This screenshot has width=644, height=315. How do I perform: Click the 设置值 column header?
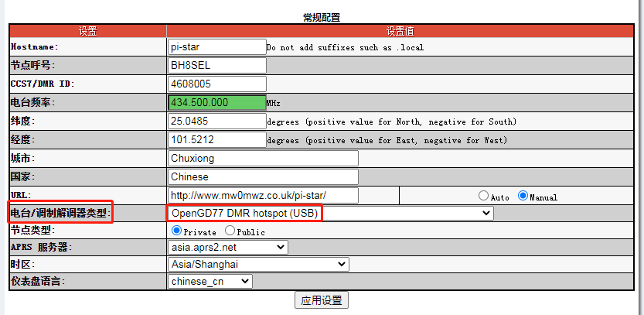[400, 31]
